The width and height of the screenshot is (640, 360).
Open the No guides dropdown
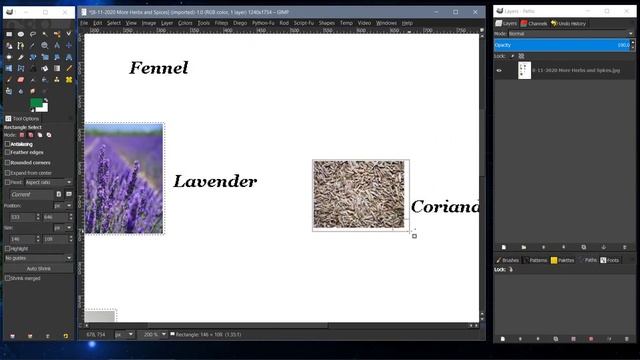pos(38,258)
